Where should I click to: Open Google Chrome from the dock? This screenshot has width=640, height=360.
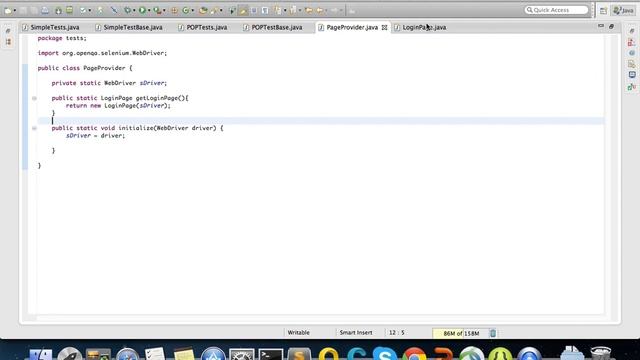(x=414, y=354)
